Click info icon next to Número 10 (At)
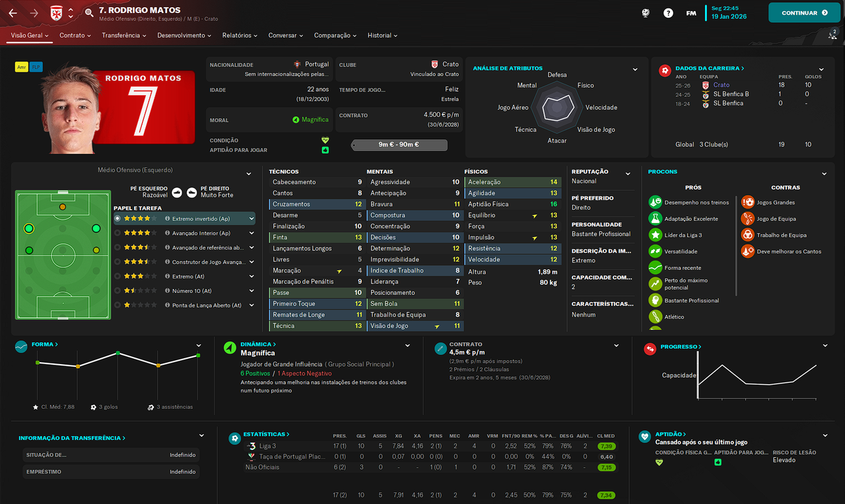Image resolution: width=845 pixels, height=504 pixels. pyautogui.click(x=168, y=291)
